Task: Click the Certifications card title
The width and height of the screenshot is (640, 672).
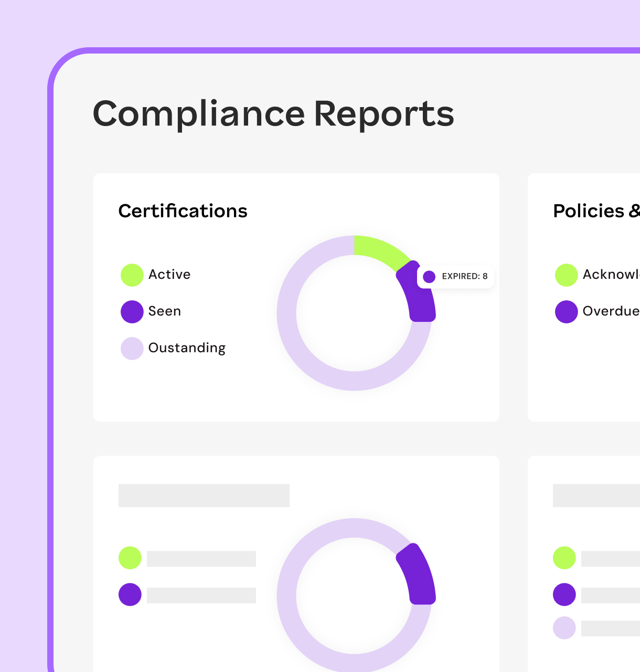Action: coord(183,211)
